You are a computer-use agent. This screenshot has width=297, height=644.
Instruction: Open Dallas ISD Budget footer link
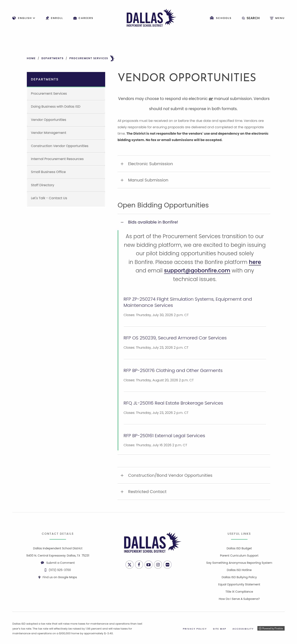point(239,548)
